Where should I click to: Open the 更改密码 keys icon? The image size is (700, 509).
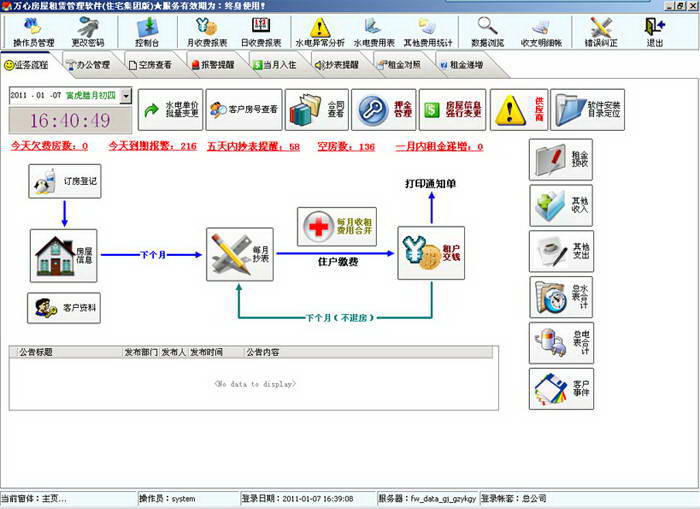click(88, 32)
